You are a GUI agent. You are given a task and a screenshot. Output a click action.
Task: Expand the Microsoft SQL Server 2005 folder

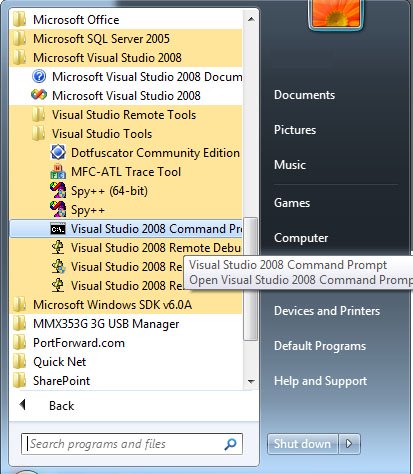[x=126, y=39]
